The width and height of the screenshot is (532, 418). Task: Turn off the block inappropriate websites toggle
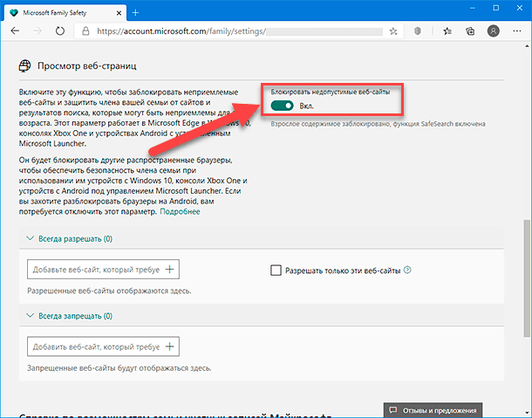pos(282,106)
